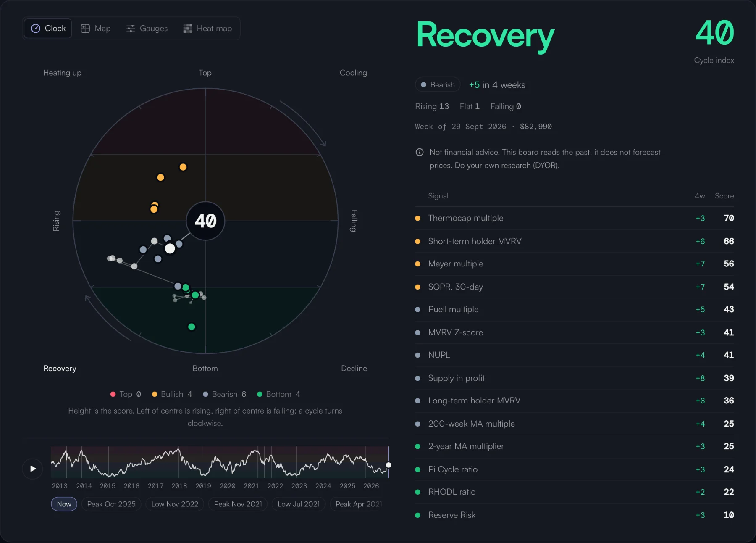This screenshot has width=756, height=543.
Task: Select the MVRV Z-score signal row
Action: pos(574,332)
